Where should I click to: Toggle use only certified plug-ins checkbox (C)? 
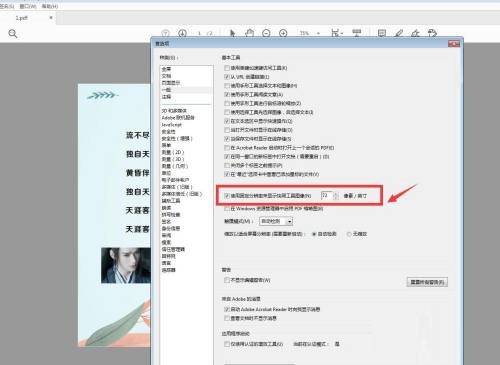click(227, 344)
